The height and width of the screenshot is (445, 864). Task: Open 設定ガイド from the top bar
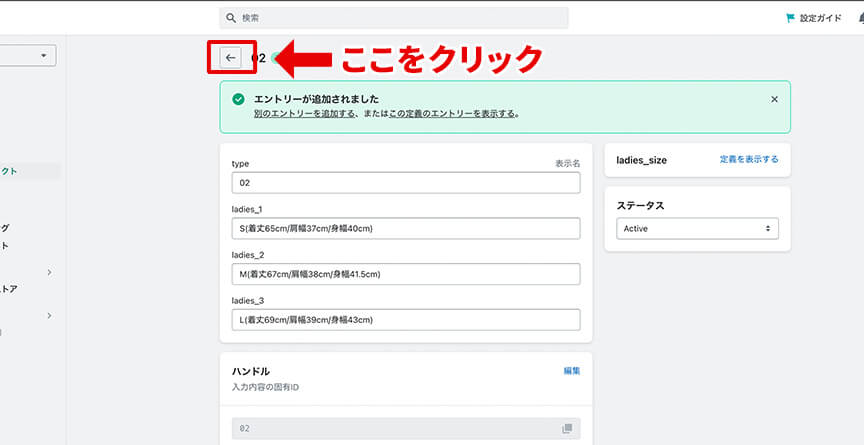click(x=820, y=18)
